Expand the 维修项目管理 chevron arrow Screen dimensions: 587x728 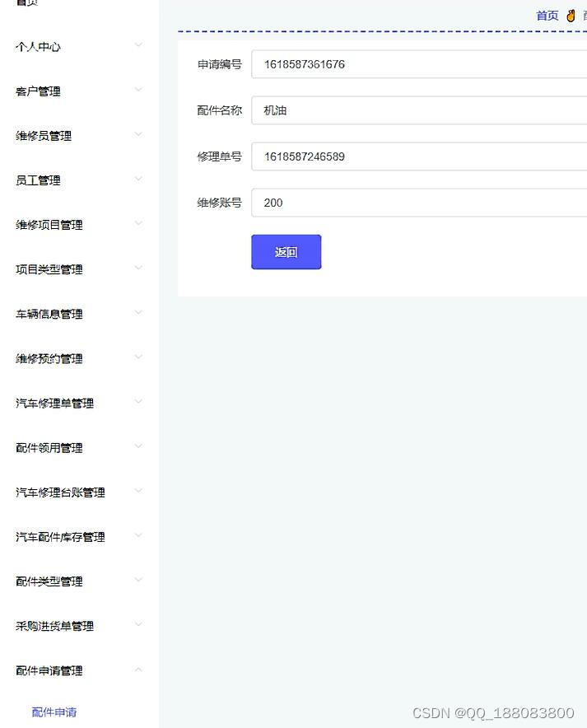(x=138, y=223)
